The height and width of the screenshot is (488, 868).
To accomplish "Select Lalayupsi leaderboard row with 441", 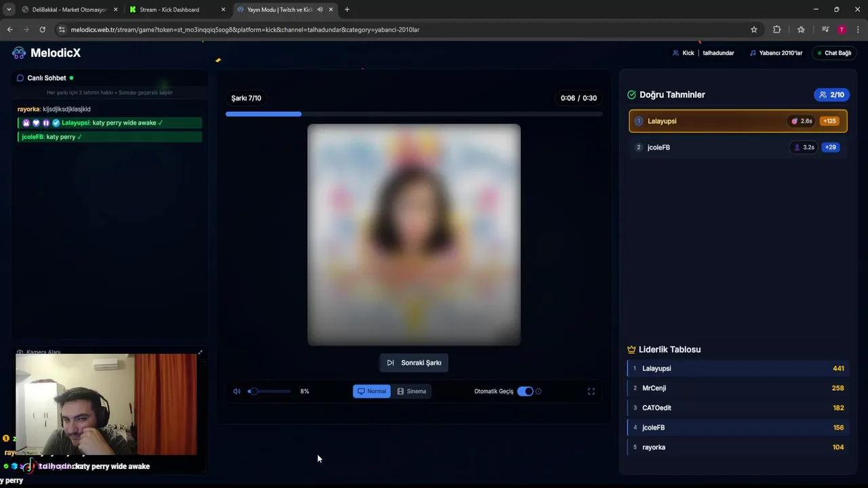I will (x=738, y=369).
